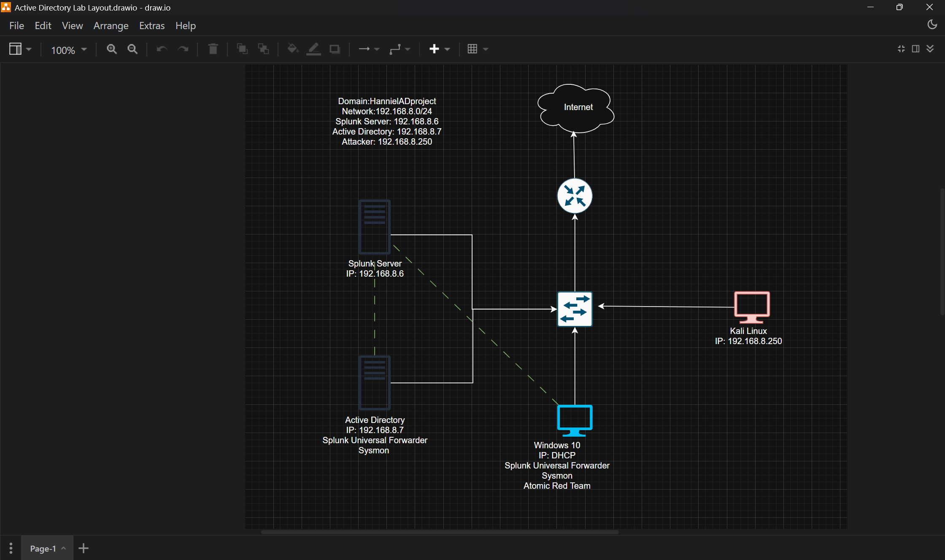Click the horizontal canvas scrollbar
Screen dimensions: 945x560
(x=440, y=532)
